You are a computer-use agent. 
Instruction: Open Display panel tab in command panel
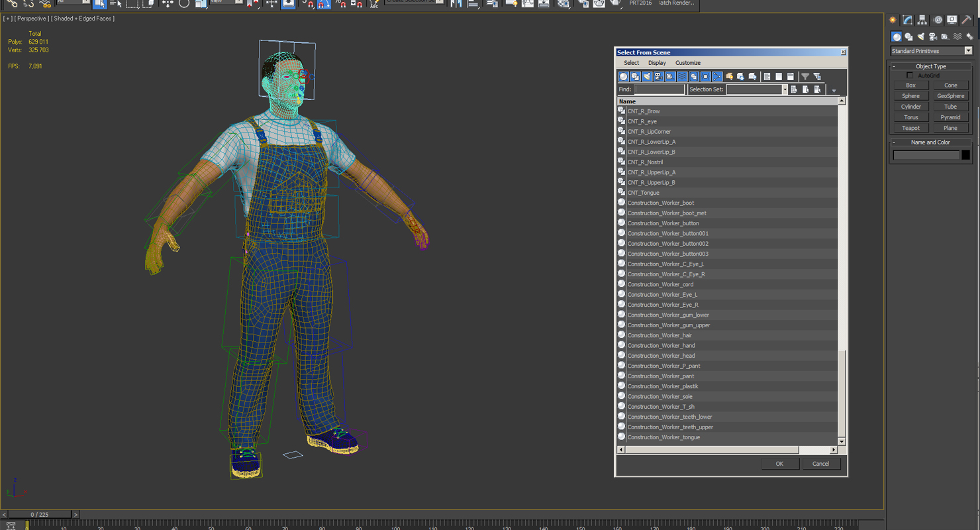click(x=952, y=20)
